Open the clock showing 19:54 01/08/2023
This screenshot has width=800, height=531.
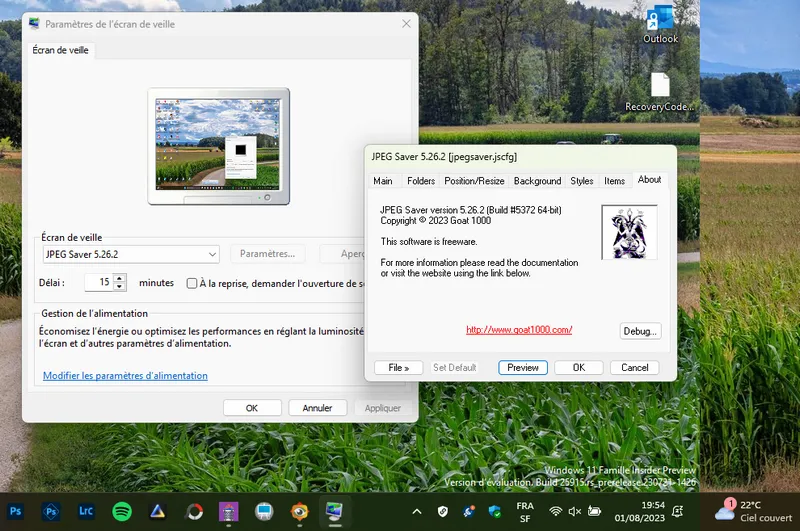point(640,512)
